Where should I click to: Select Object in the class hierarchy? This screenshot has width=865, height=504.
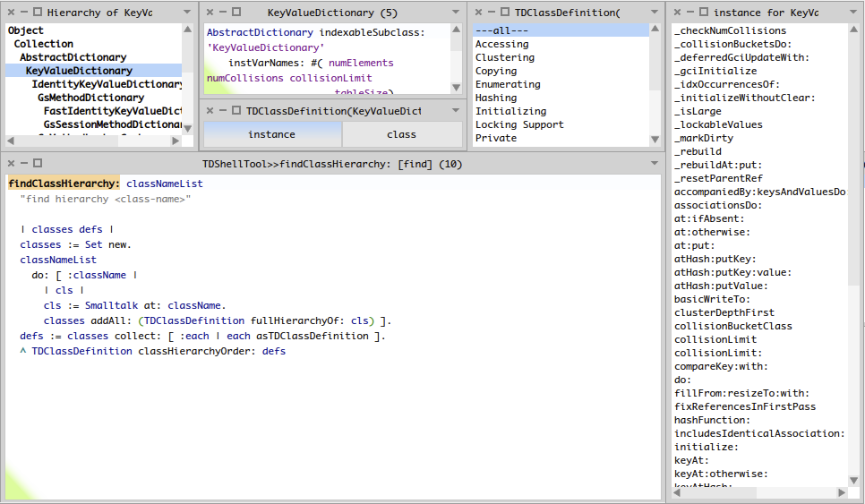click(94, 30)
